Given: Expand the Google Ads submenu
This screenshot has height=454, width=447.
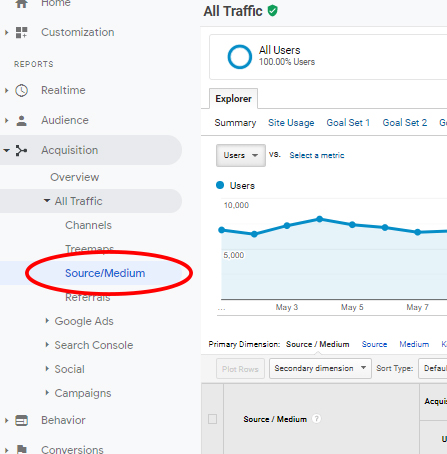Looking at the screenshot, I should point(47,321).
